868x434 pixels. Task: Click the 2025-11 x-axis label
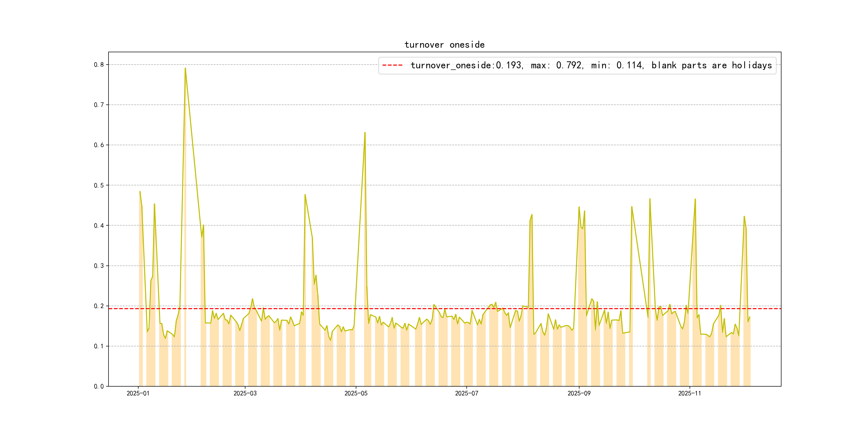click(689, 393)
